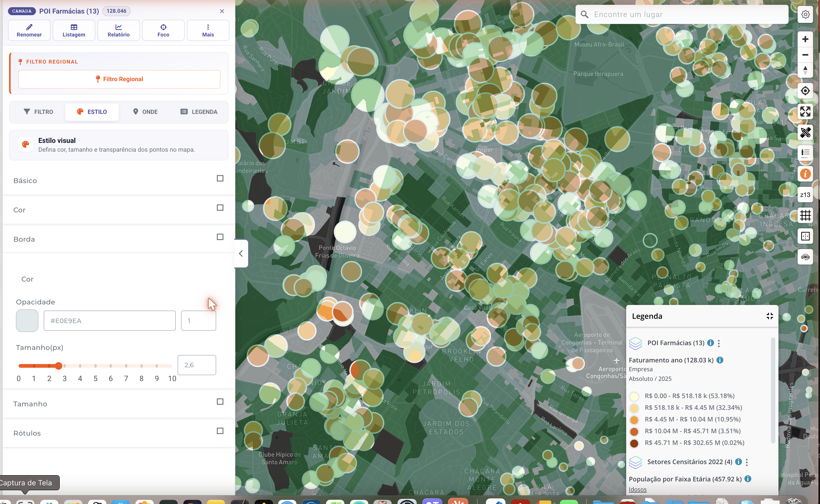Click the orange info icon
The width and height of the screenshot is (820, 504).
tap(805, 174)
